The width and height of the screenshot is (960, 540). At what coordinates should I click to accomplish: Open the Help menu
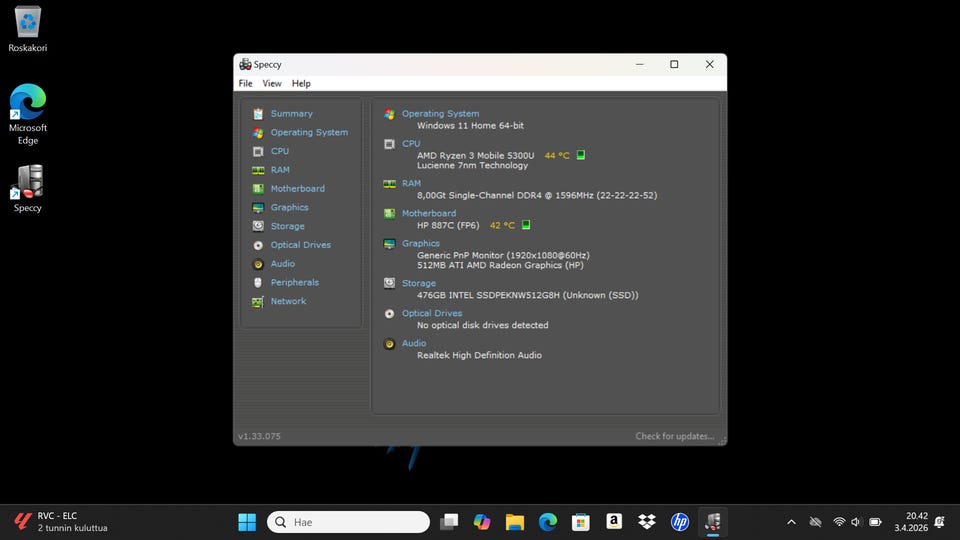pyautogui.click(x=301, y=83)
